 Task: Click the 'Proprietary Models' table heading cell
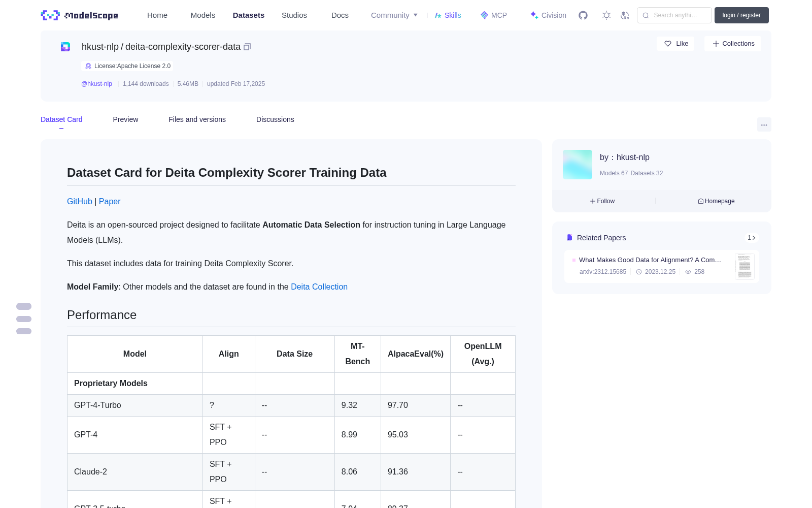[135, 384]
